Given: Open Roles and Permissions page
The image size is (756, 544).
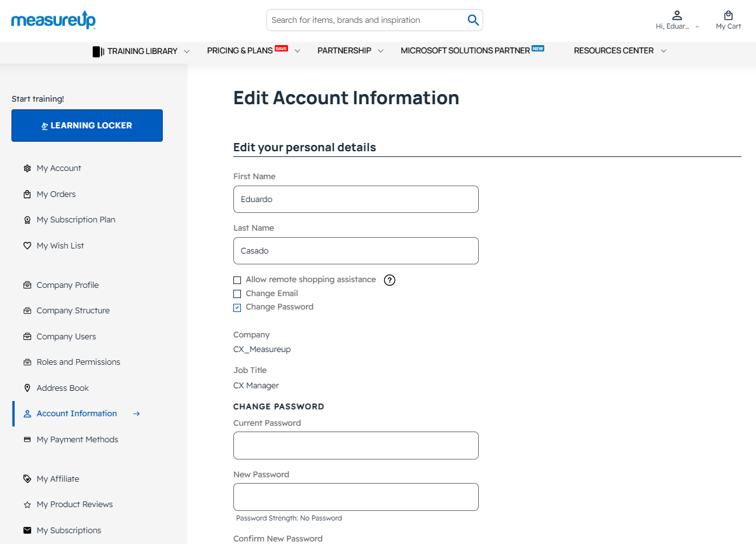Looking at the screenshot, I should tap(78, 362).
